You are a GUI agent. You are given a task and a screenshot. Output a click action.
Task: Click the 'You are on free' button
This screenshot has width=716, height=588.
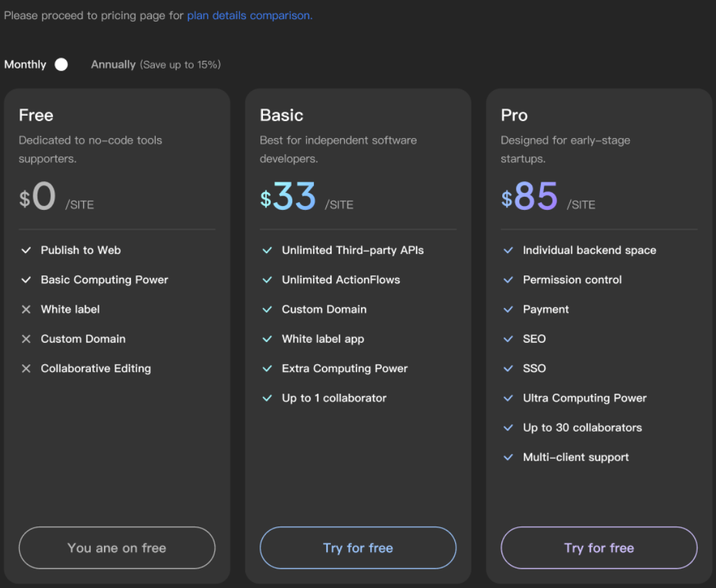[117, 548]
